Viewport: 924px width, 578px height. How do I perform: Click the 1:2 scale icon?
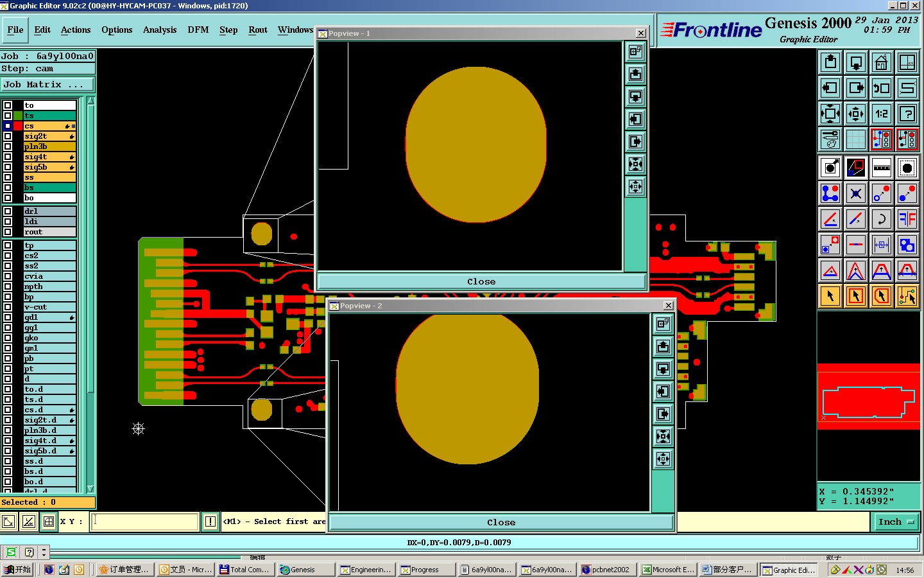click(x=882, y=114)
